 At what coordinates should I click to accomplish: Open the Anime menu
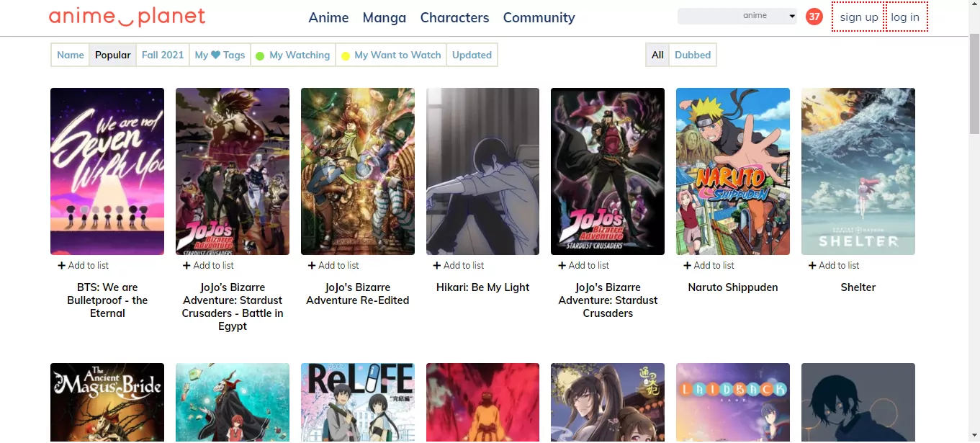(x=328, y=18)
